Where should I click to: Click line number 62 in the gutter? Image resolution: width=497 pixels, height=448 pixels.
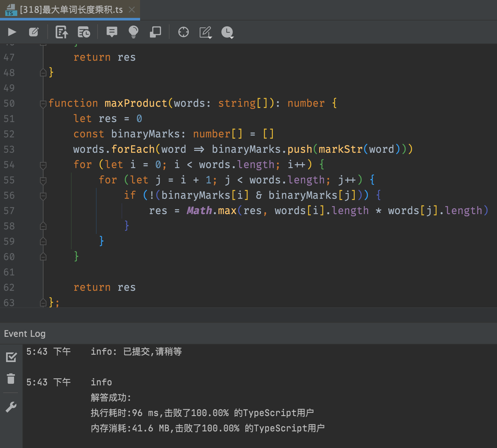9,287
